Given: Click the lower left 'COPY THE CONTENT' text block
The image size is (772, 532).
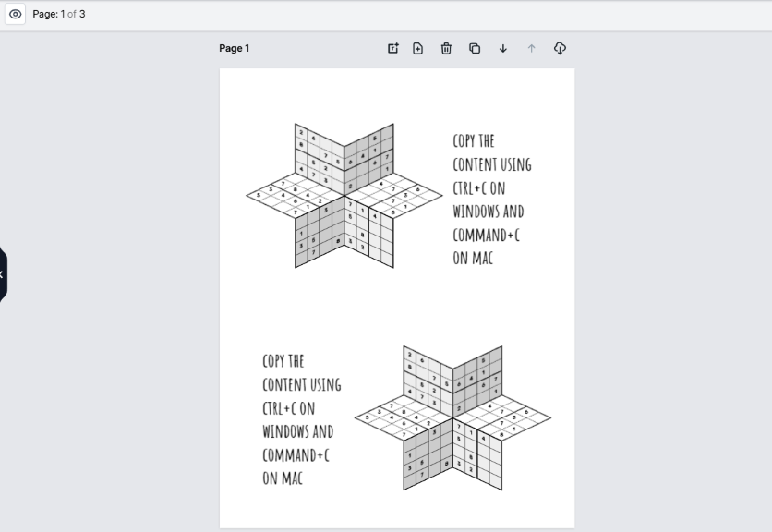Looking at the screenshot, I should 301,418.
